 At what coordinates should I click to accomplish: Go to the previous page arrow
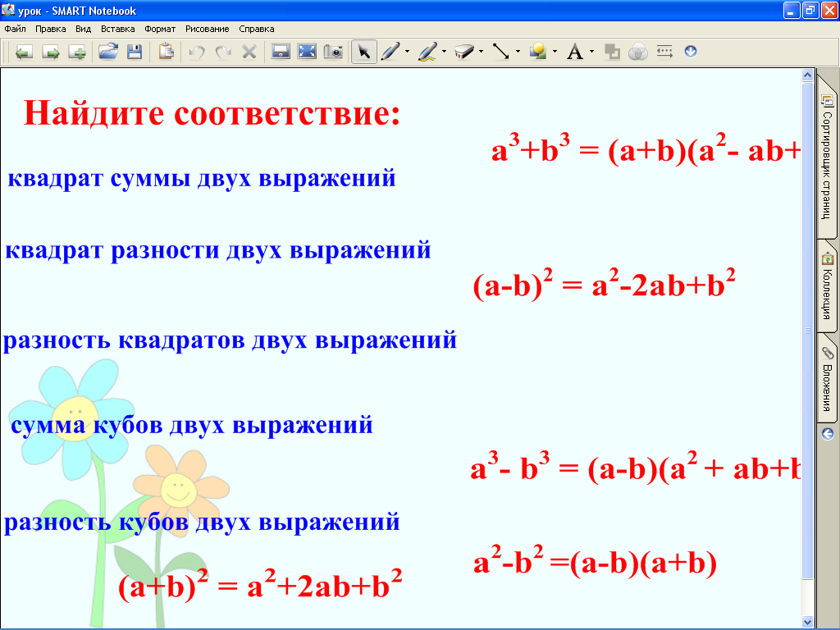[x=24, y=52]
